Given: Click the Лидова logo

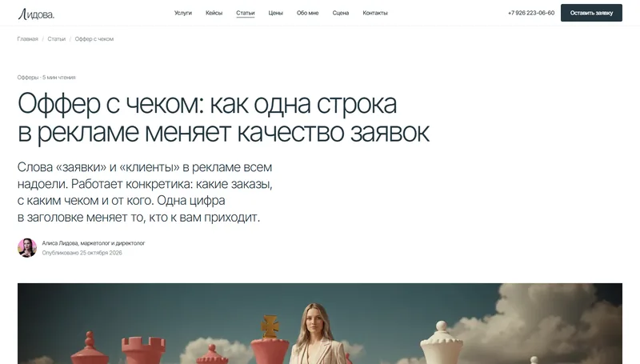Looking at the screenshot, I should click(x=36, y=14).
